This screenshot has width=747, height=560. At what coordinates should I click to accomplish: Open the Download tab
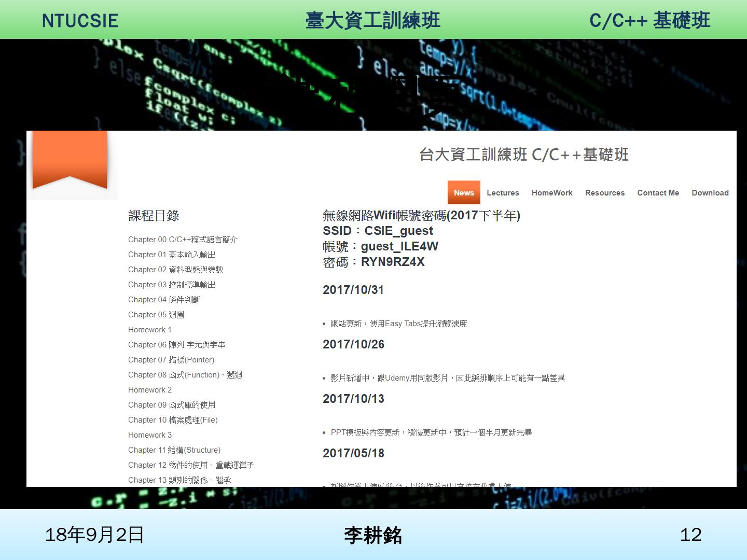point(710,193)
